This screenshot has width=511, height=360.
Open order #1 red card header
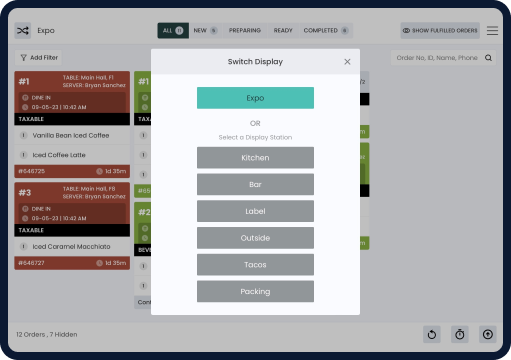point(72,92)
